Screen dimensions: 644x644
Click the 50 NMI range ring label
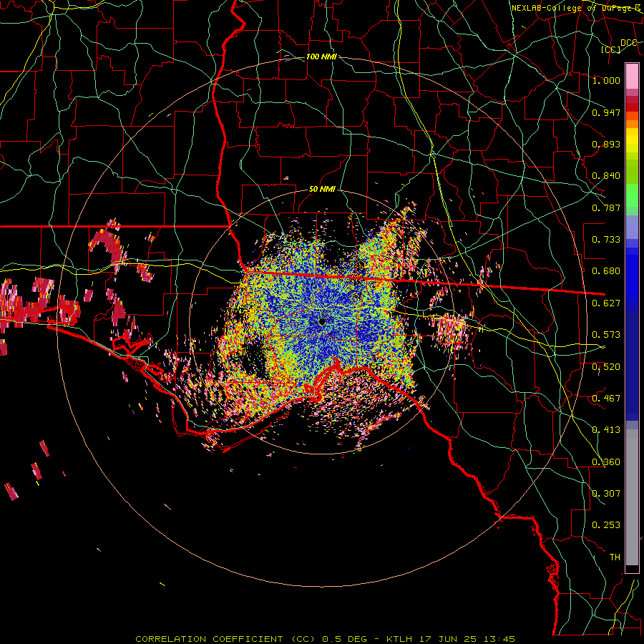(322, 189)
